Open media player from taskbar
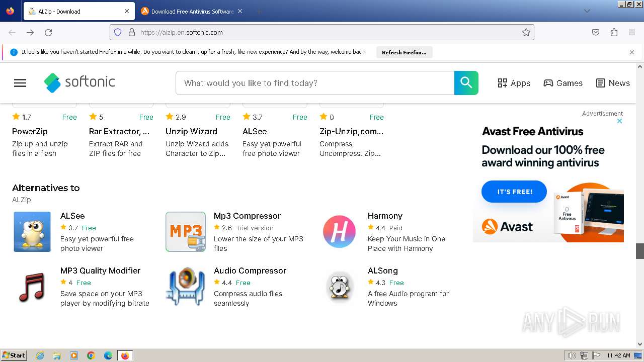This screenshot has width=644, height=362. coord(74,355)
